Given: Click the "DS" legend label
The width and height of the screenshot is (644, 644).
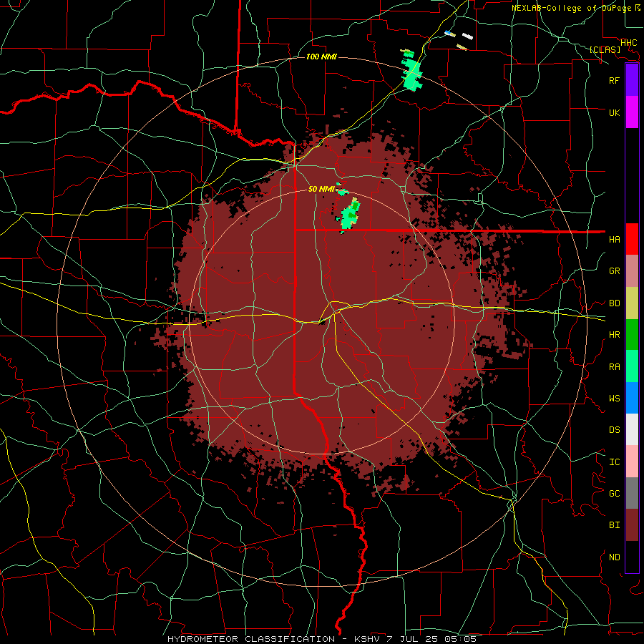Looking at the screenshot, I should click(x=614, y=429).
